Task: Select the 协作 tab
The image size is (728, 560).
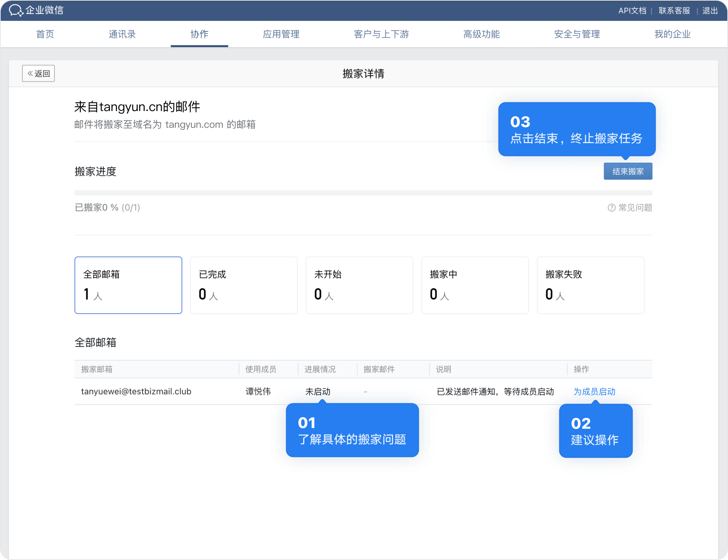Action: tap(199, 34)
